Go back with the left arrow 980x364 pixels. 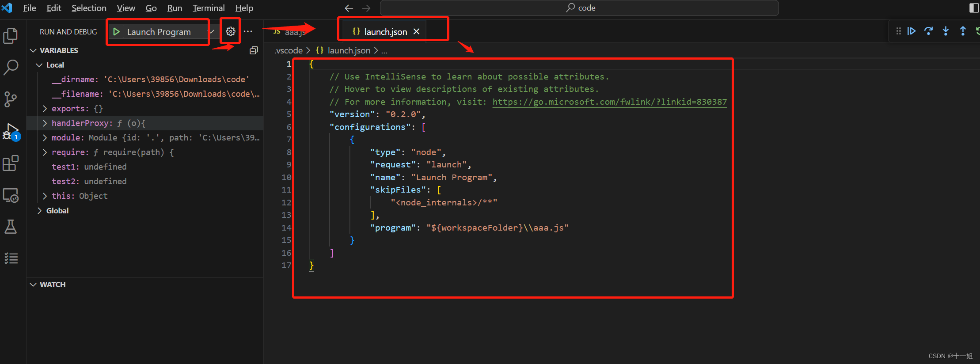point(349,8)
